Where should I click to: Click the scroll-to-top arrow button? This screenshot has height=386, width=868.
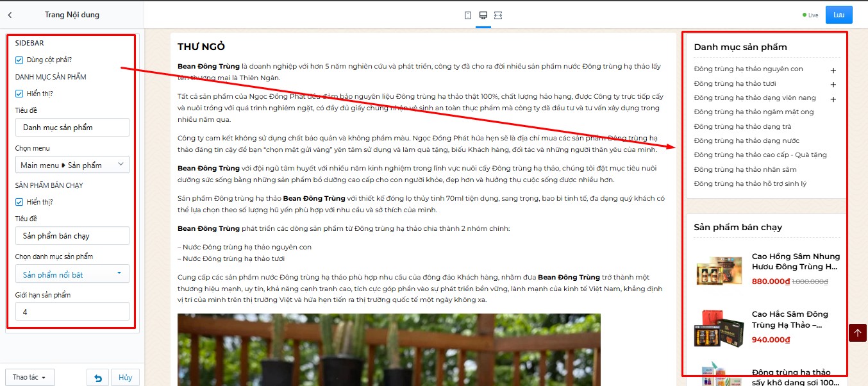(x=858, y=333)
